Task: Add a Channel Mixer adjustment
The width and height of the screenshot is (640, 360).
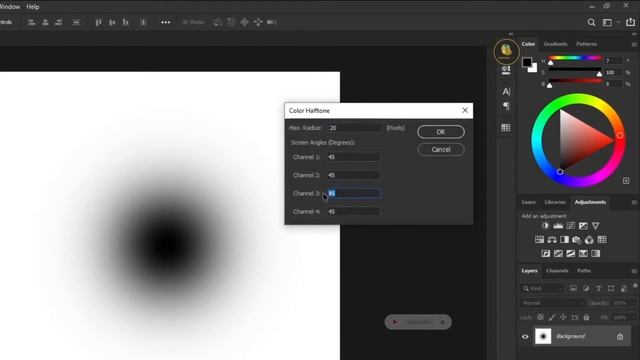Action: coord(589,240)
